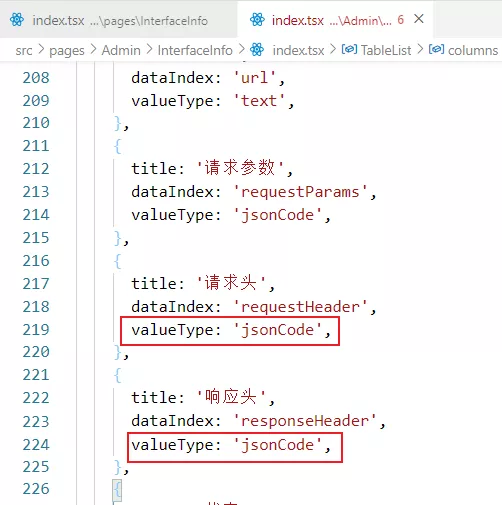
Task: Place cursor on requestHeader dataIndex line
Action: [254, 307]
